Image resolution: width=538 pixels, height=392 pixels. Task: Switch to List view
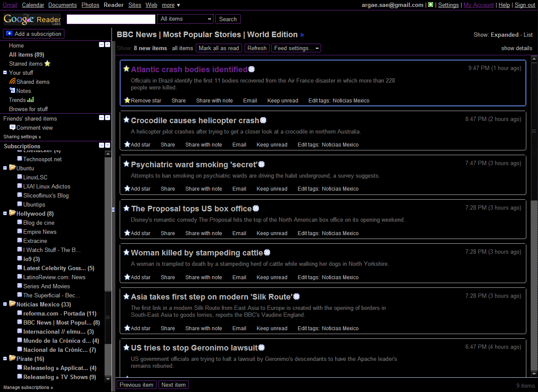pos(528,35)
